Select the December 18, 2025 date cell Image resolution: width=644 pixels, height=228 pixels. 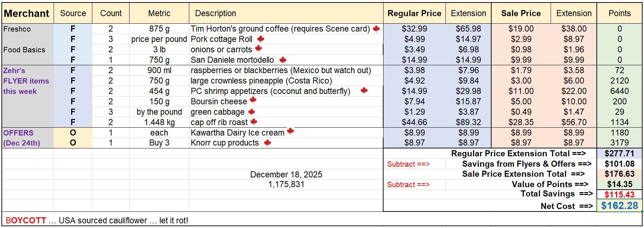[x=286, y=175]
